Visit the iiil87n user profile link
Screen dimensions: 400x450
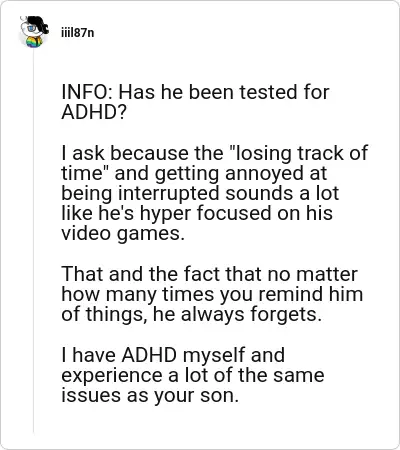pyautogui.click(x=77, y=33)
